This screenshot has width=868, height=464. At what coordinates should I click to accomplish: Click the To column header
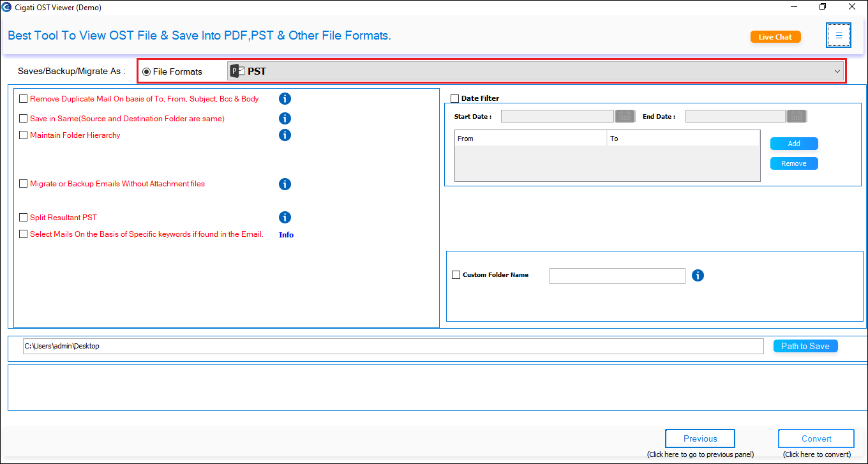tap(683, 138)
